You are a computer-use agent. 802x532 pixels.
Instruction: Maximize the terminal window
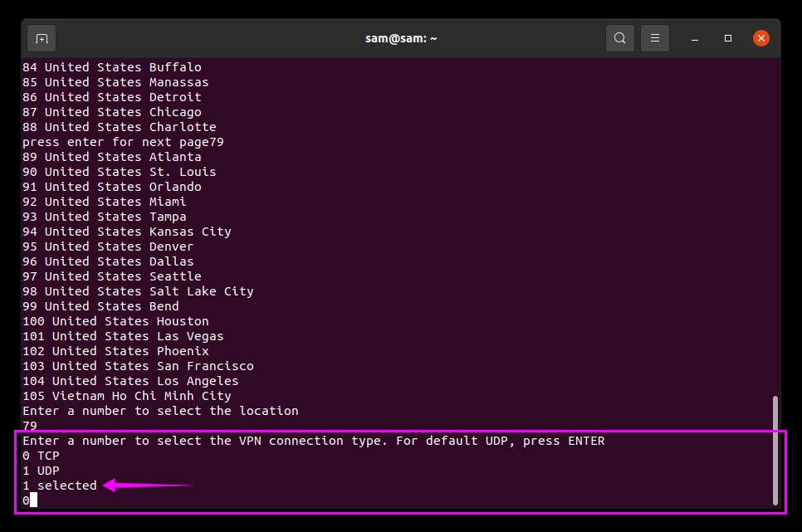pyautogui.click(x=728, y=38)
